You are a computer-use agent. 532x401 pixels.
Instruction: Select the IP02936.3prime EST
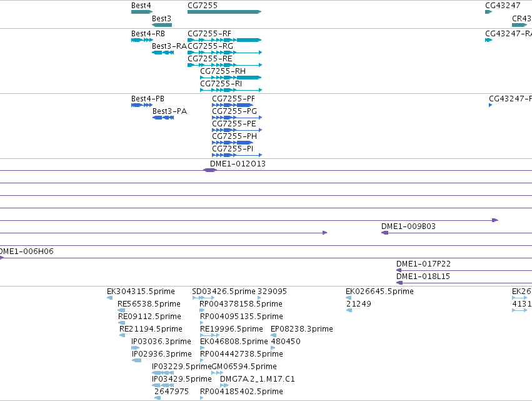click(x=136, y=360)
